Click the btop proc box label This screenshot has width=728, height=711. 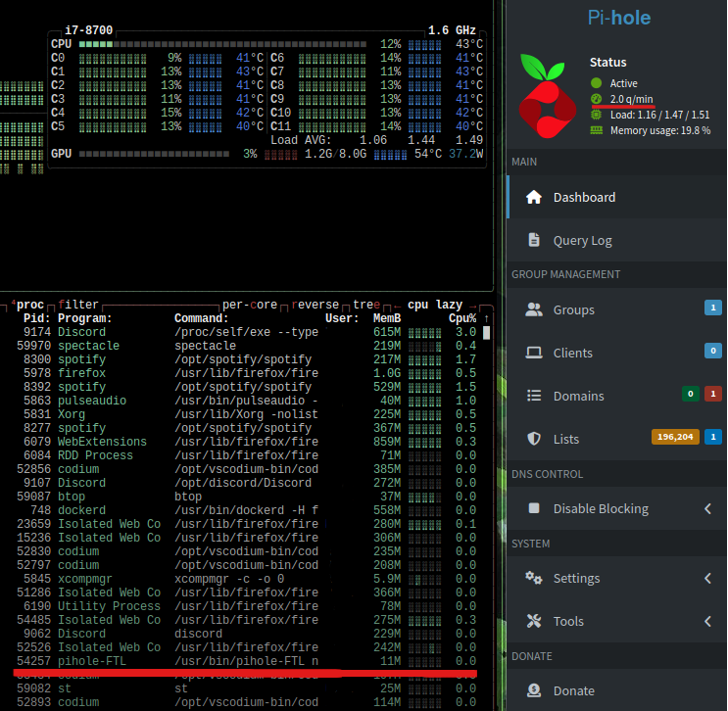29,305
